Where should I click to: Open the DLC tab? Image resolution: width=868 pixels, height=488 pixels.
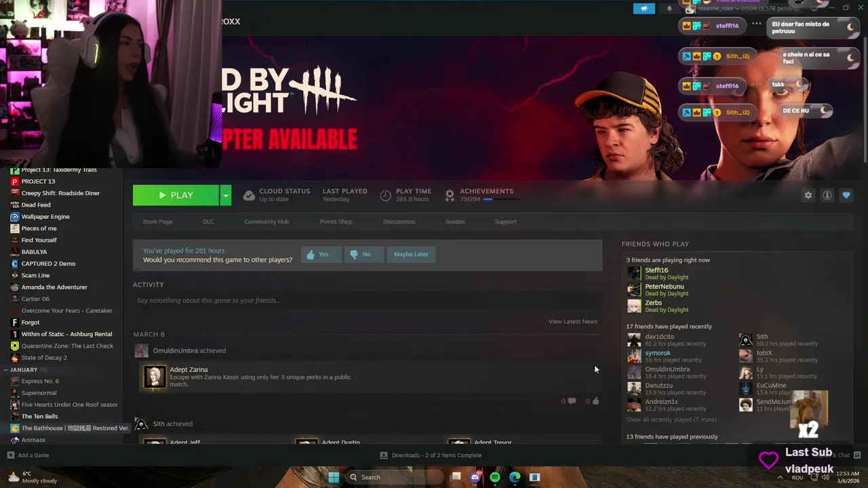[x=208, y=222]
